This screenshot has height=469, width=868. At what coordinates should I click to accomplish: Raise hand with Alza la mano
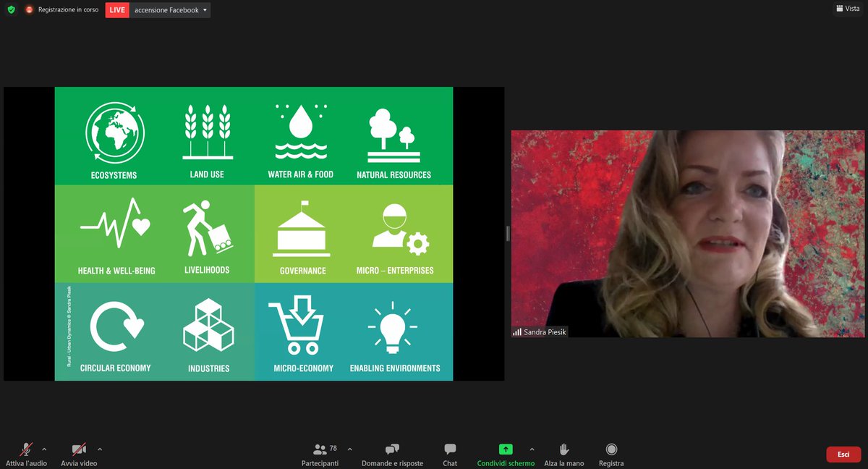(x=564, y=455)
